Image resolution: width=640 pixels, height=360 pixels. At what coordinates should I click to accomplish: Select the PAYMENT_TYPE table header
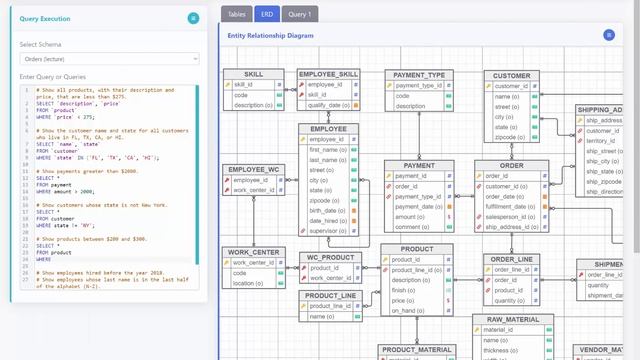(x=419, y=75)
